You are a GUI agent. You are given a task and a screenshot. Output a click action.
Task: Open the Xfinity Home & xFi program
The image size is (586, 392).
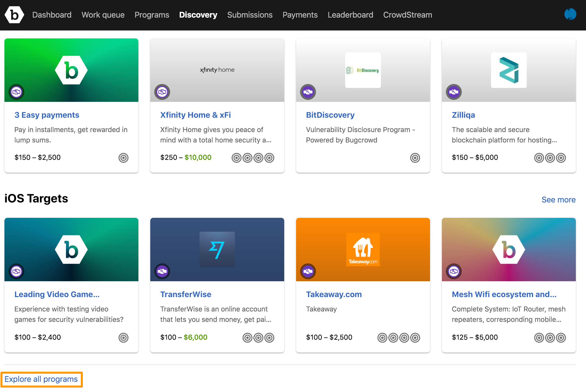[x=195, y=115]
